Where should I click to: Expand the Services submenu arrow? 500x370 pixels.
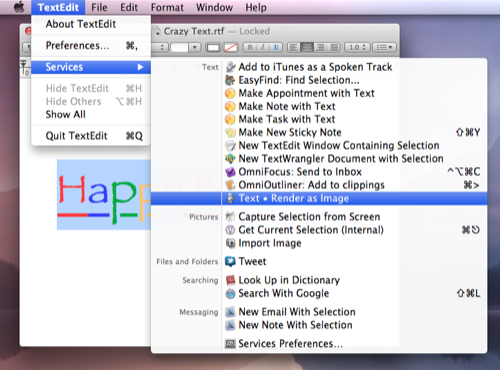point(140,67)
